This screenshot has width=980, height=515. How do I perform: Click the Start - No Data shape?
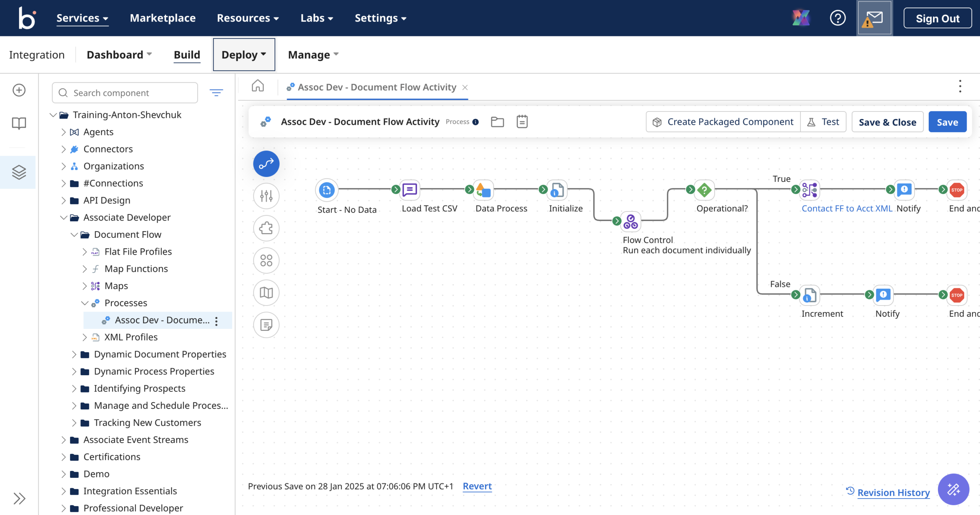[x=327, y=190]
